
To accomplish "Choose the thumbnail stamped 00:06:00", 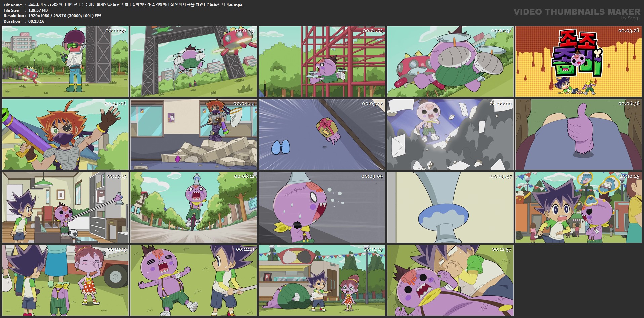I will 450,134.
